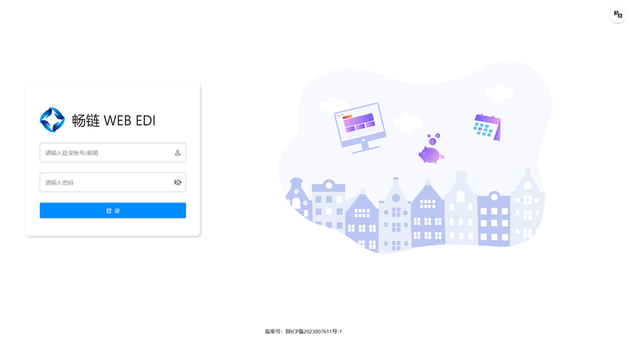
Task: Focus the 请输入密码 password field
Action: point(113,182)
